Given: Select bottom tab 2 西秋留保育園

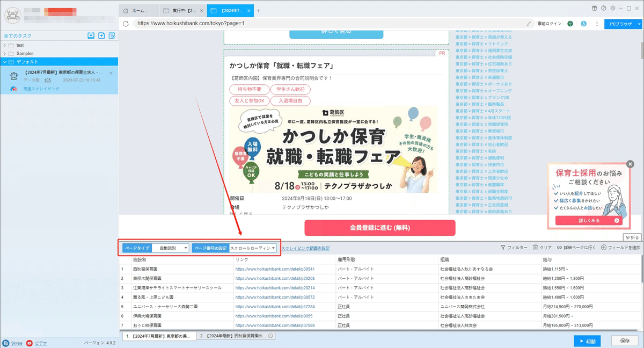Looking at the screenshot, I should click(237, 336).
